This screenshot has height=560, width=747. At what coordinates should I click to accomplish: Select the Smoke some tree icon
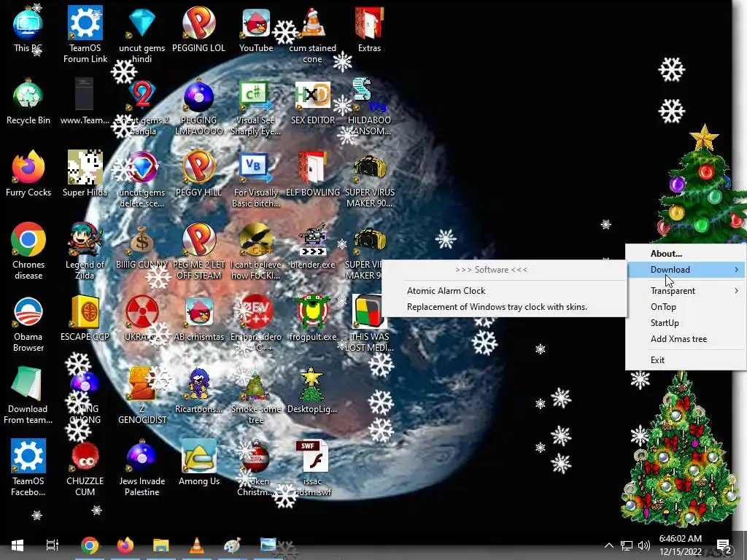point(256,396)
